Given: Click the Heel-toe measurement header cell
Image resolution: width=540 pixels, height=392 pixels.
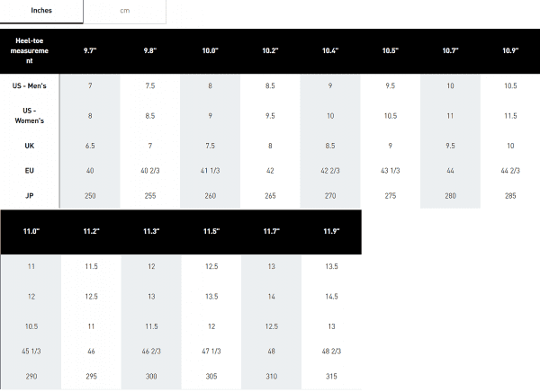Looking at the screenshot, I should pyautogui.click(x=31, y=51).
